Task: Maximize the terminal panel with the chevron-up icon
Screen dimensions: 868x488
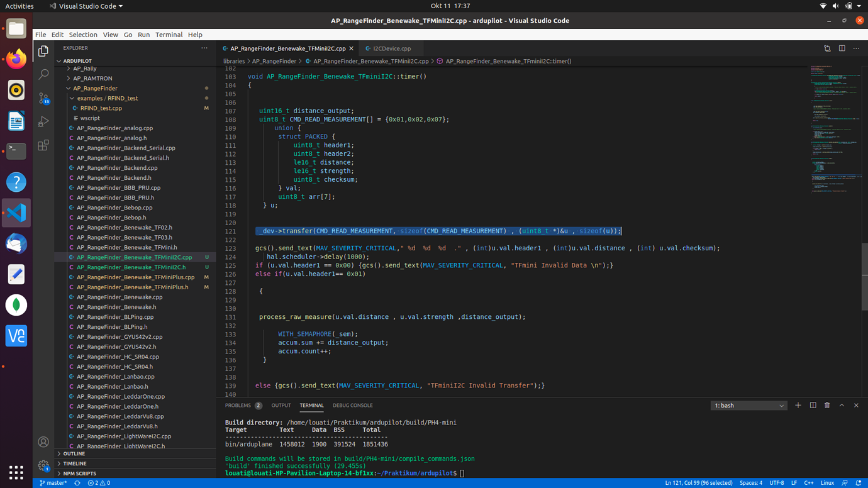Action: pyautogui.click(x=842, y=406)
